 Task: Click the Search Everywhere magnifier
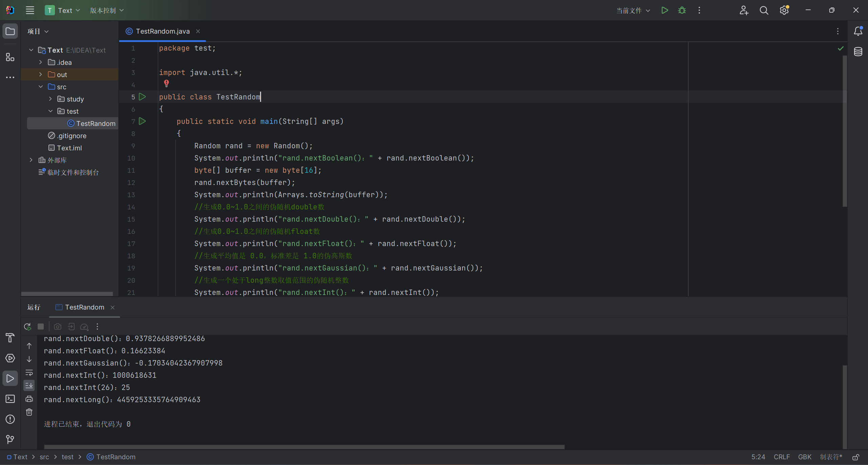pyautogui.click(x=764, y=11)
